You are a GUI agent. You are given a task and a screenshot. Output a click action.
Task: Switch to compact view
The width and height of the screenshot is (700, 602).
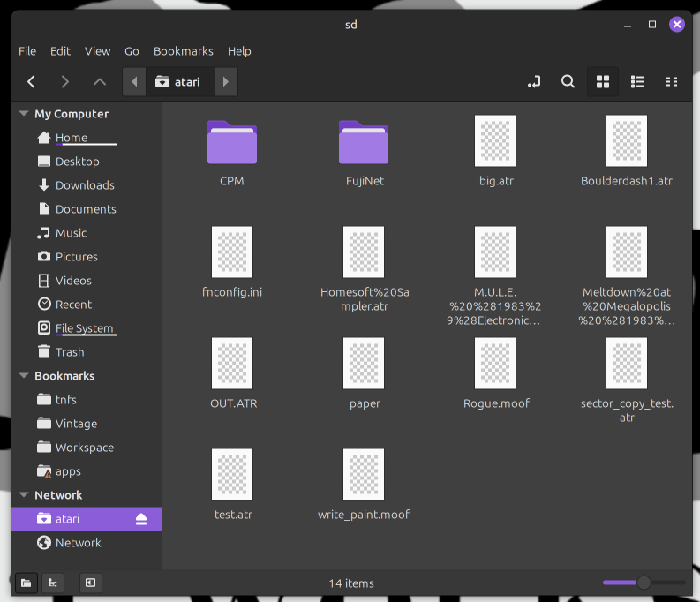click(x=672, y=82)
